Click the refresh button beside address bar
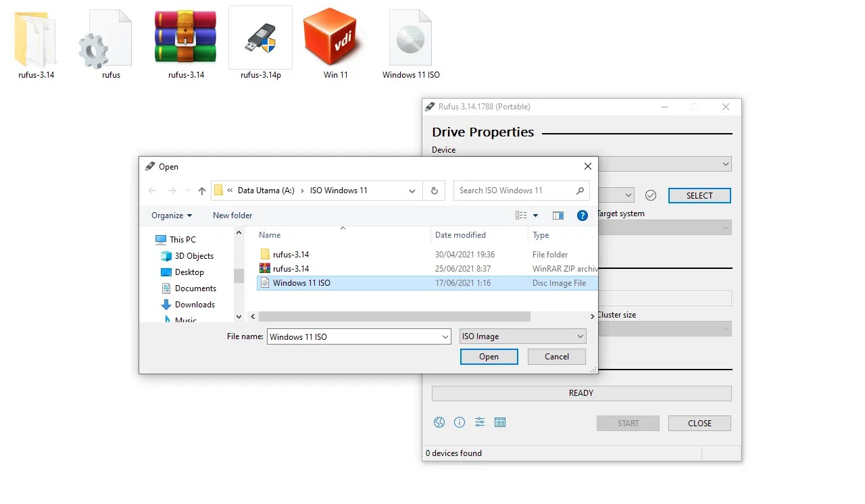865x504 pixels. [435, 191]
